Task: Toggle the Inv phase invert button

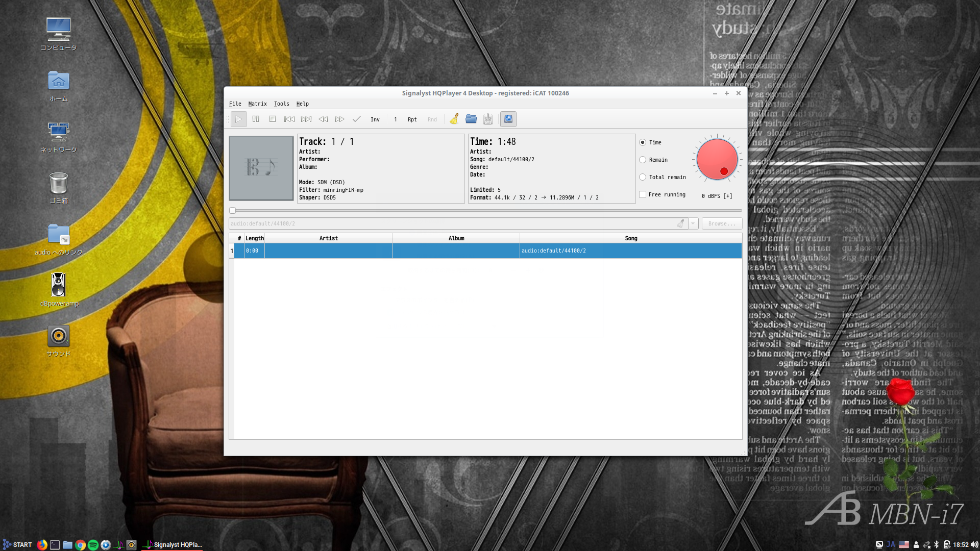Action: [375, 119]
